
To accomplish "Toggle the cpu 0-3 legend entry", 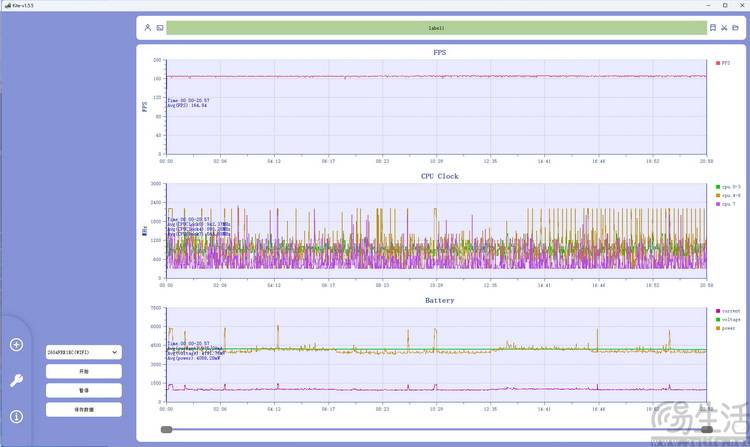I will [x=728, y=187].
